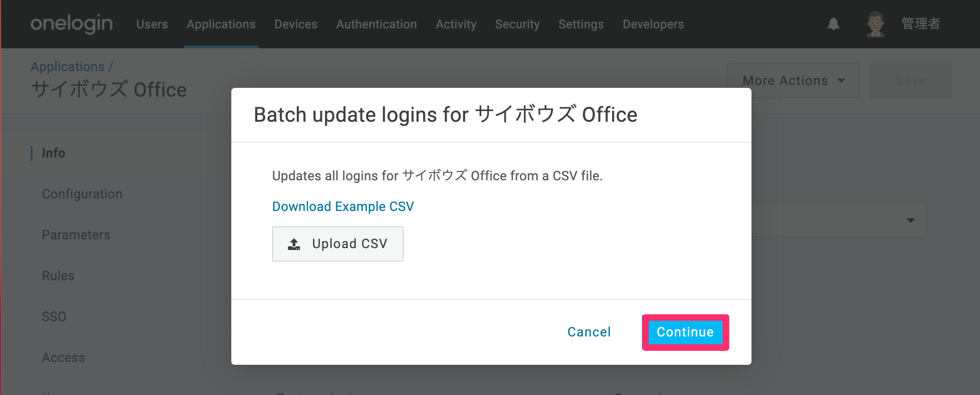Select the Authentication menu item
Screen dimensions: 980x395
pos(377,24)
